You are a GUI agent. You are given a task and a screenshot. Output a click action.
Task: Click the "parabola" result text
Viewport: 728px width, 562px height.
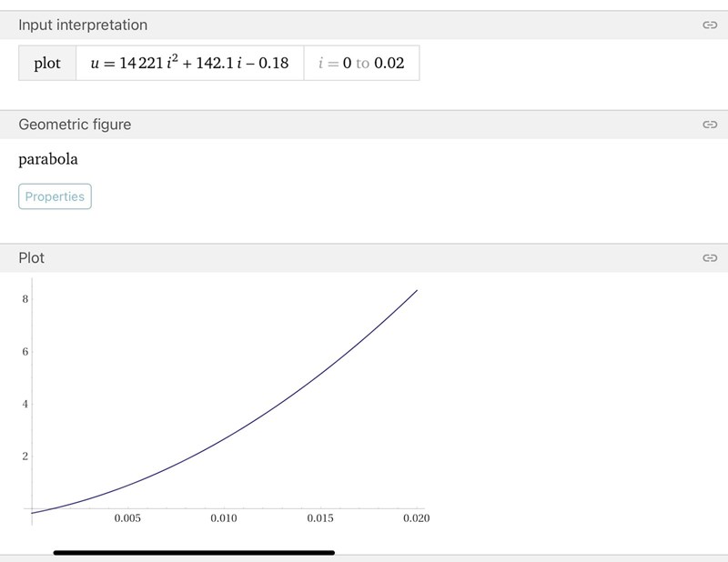click(48, 159)
